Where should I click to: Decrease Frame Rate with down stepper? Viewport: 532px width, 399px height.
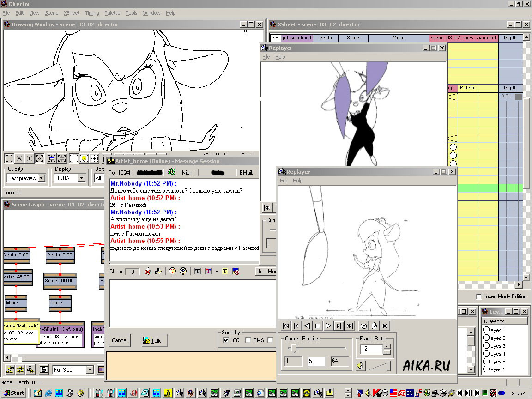pos(387,351)
